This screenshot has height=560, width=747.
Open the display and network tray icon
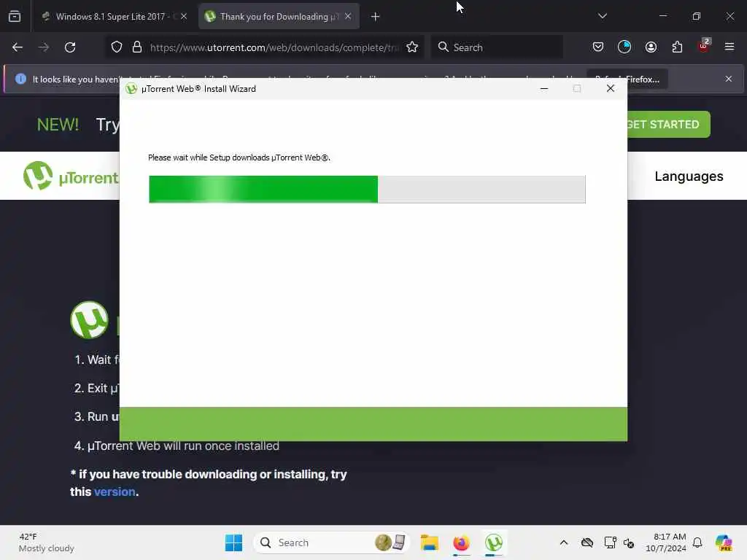pos(610,542)
